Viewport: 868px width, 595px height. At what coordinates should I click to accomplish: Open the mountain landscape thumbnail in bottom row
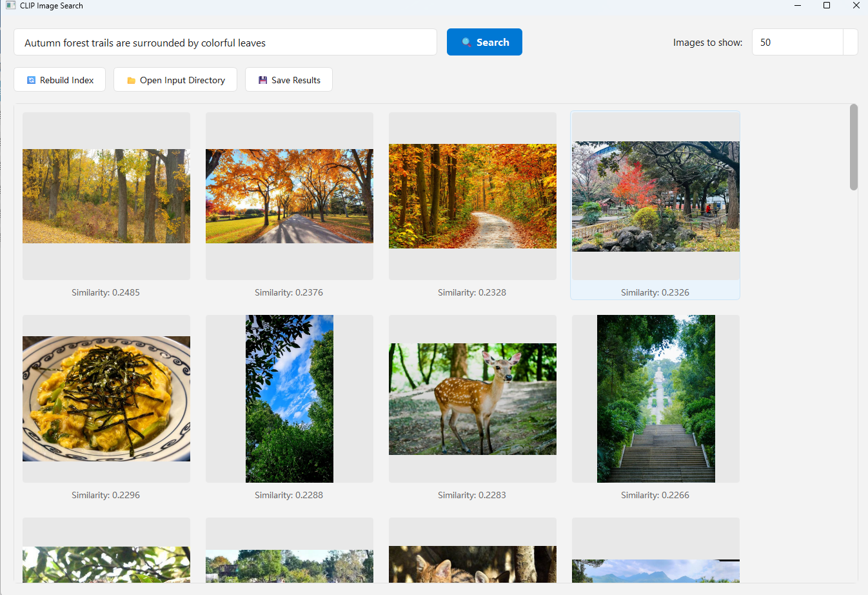(x=656, y=550)
